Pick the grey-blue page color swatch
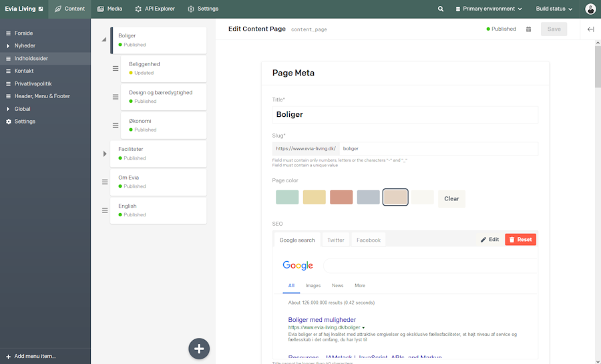This screenshot has height=364, width=601. 369,197
